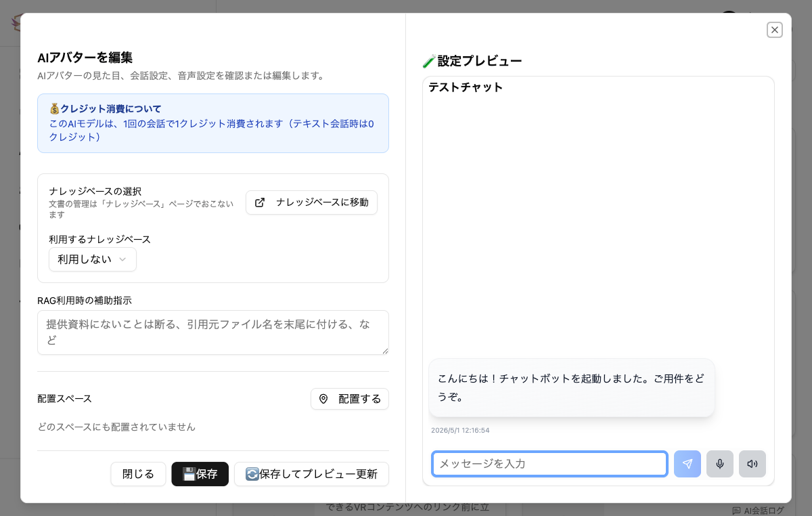
Task: Click 保存してプレビュー更新 button
Action: (311, 474)
